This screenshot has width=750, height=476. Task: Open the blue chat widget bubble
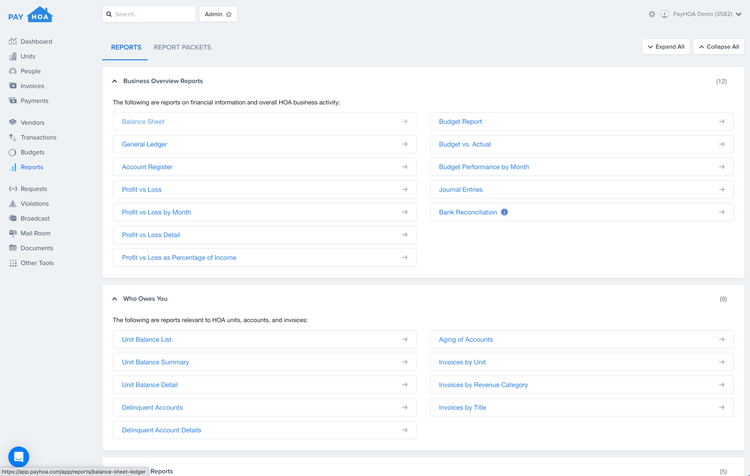pyautogui.click(x=19, y=457)
